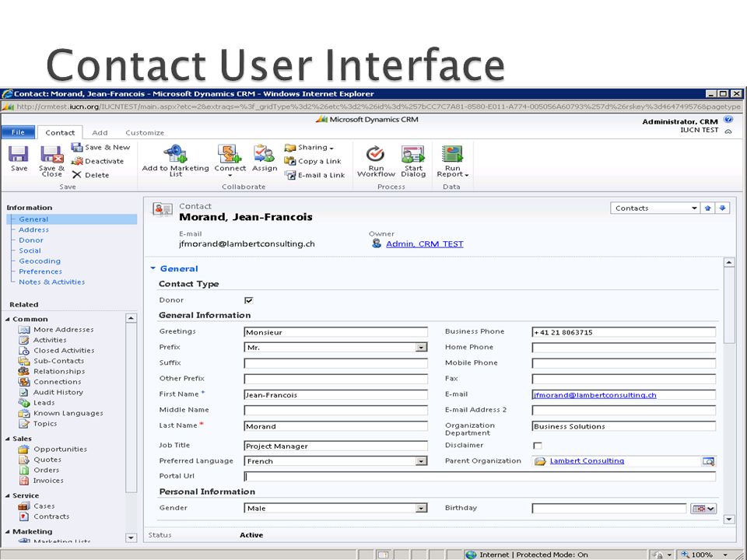Open Birthday calendar picker
The image size is (747, 560).
tap(703, 509)
